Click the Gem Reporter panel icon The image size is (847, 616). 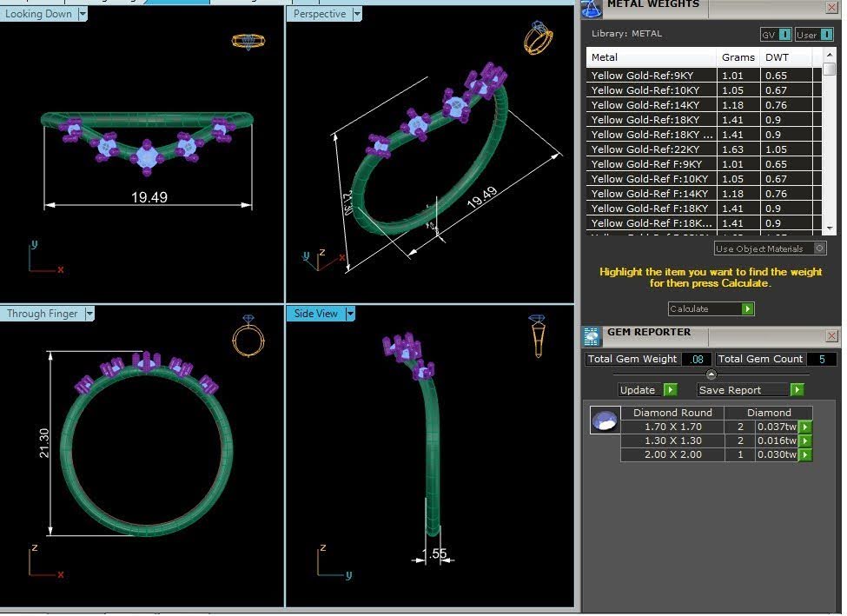point(592,336)
